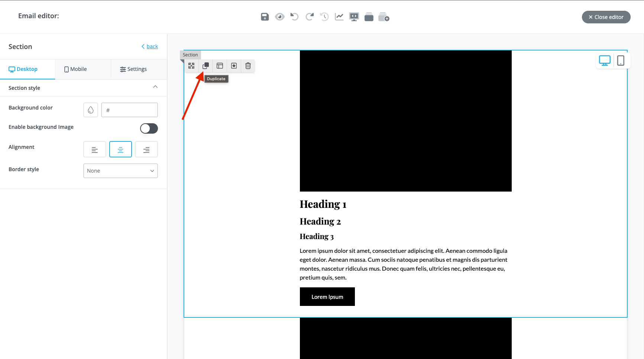
Task: Focus the background color hex field
Action: coord(129,110)
